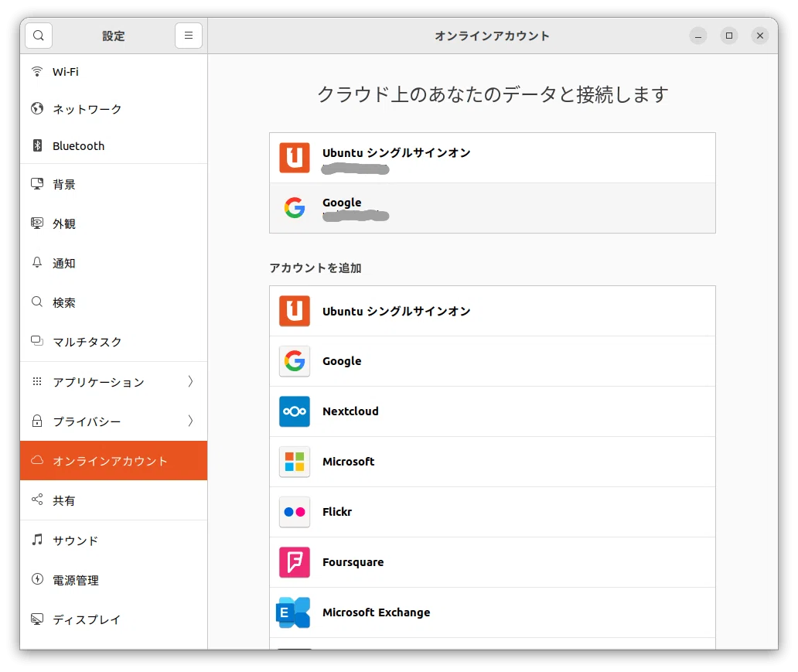Add a Flickr account
Viewport: 798px width, 672px height.
492,512
